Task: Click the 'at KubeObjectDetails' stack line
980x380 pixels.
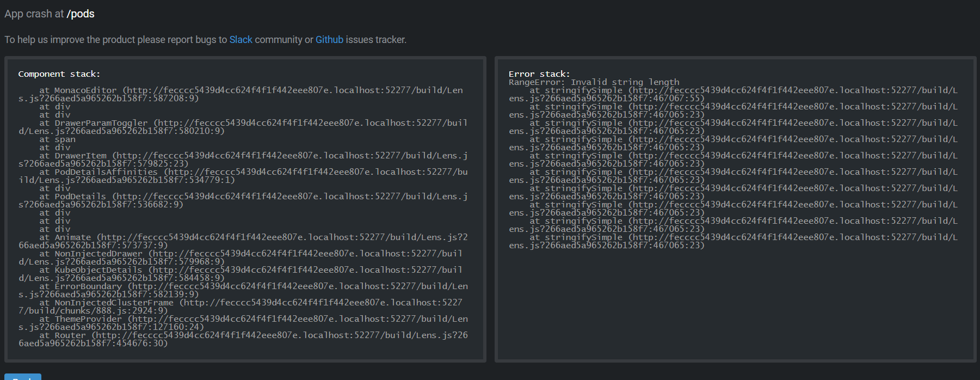Action: (x=241, y=274)
